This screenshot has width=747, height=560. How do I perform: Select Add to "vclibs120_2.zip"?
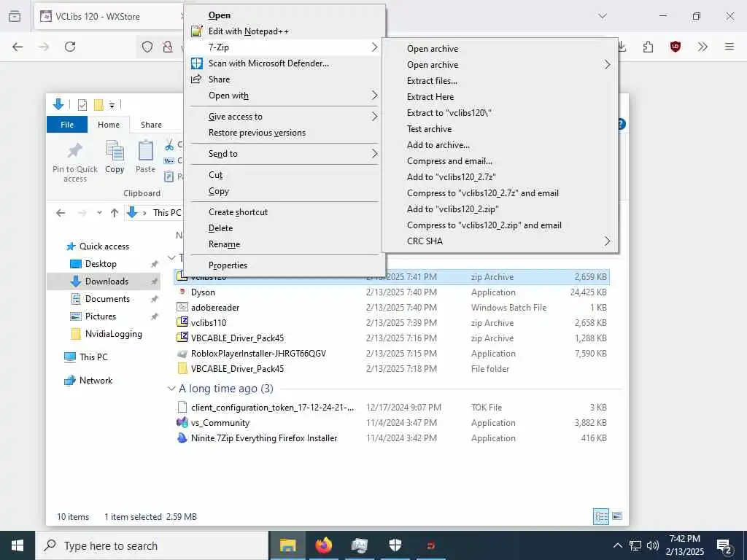(x=500, y=209)
